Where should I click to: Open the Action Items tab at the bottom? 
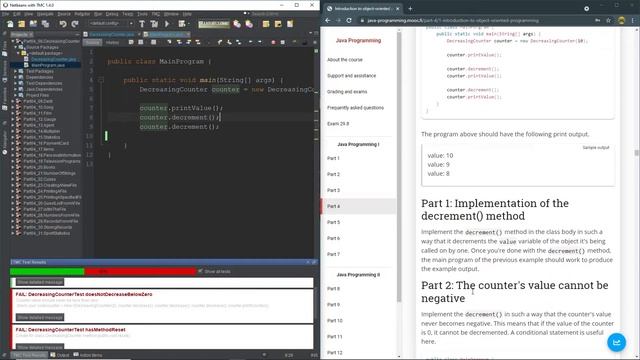point(88,355)
